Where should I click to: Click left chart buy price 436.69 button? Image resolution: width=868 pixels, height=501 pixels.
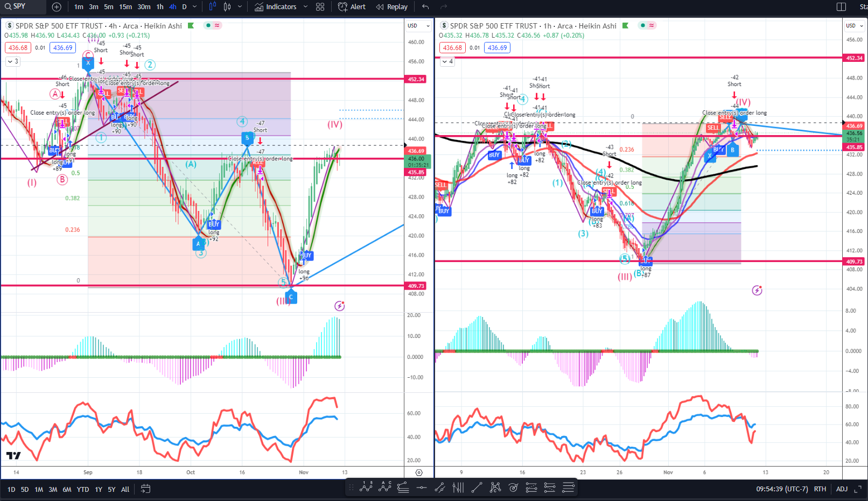pyautogui.click(x=63, y=48)
